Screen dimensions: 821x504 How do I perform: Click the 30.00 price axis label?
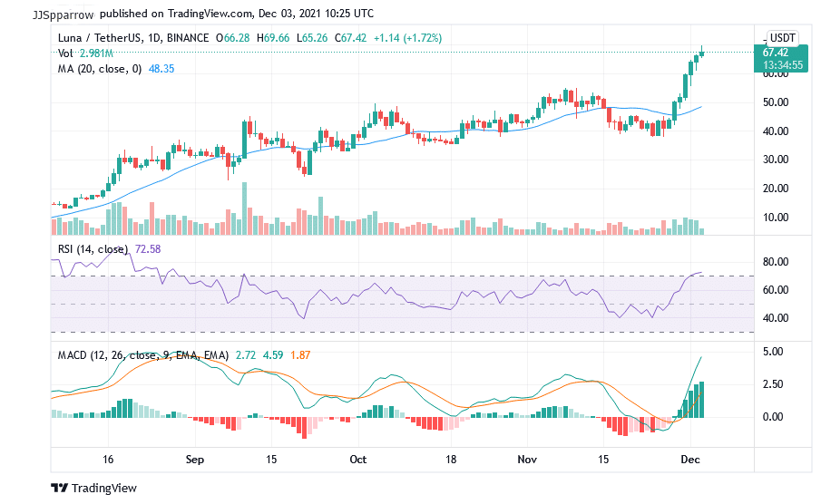(776, 160)
